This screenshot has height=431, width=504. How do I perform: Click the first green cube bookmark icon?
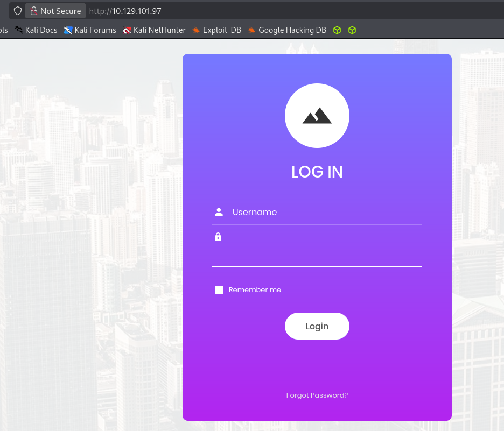pos(337,30)
